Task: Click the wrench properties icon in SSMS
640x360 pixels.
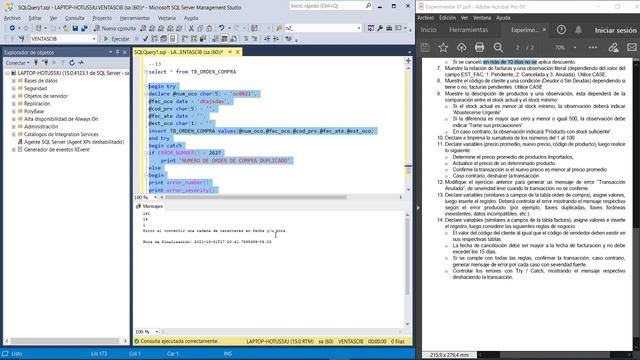Action: coord(380,28)
